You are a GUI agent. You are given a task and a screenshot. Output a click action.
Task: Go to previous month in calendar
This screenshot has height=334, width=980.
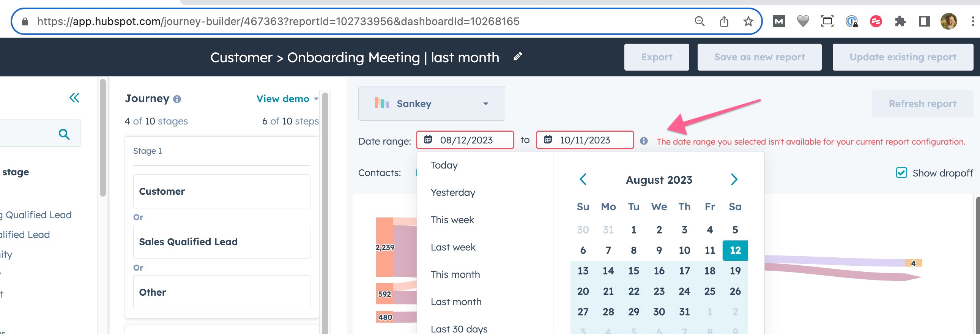coord(583,179)
